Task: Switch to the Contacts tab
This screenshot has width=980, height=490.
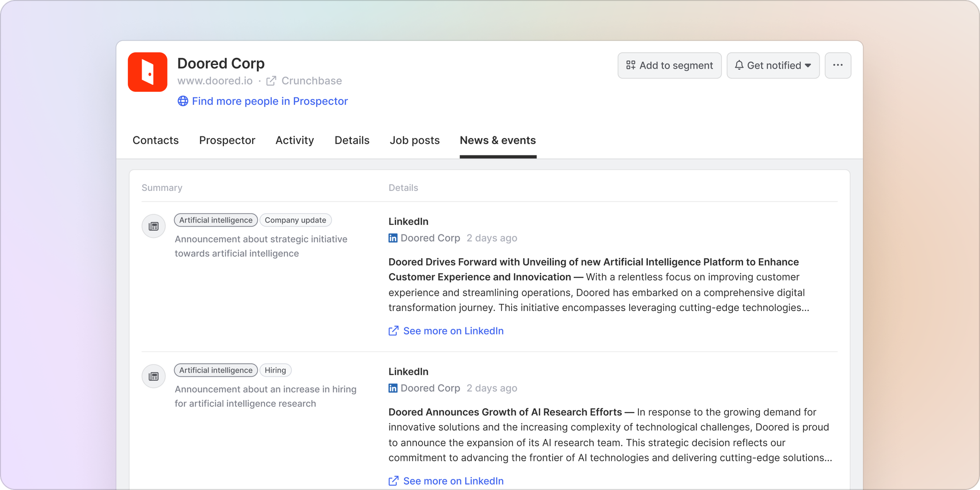Action: tap(156, 140)
